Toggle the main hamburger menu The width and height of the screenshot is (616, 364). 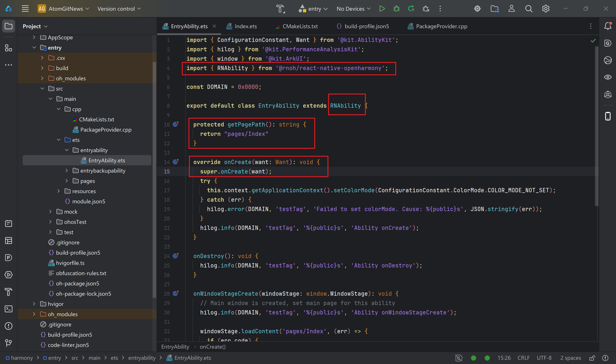25,9
